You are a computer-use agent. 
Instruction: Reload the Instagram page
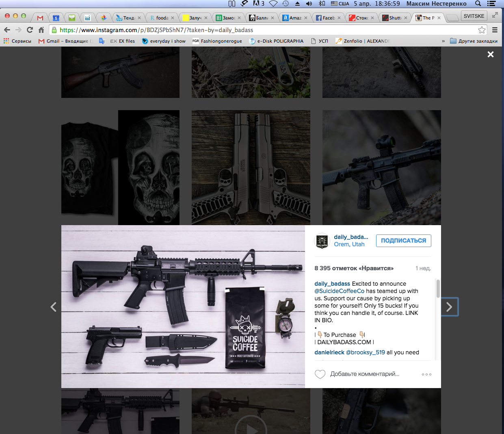pos(30,30)
